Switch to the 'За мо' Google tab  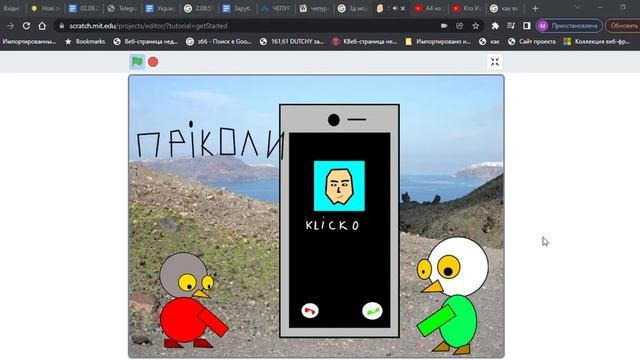tap(352, 8)
